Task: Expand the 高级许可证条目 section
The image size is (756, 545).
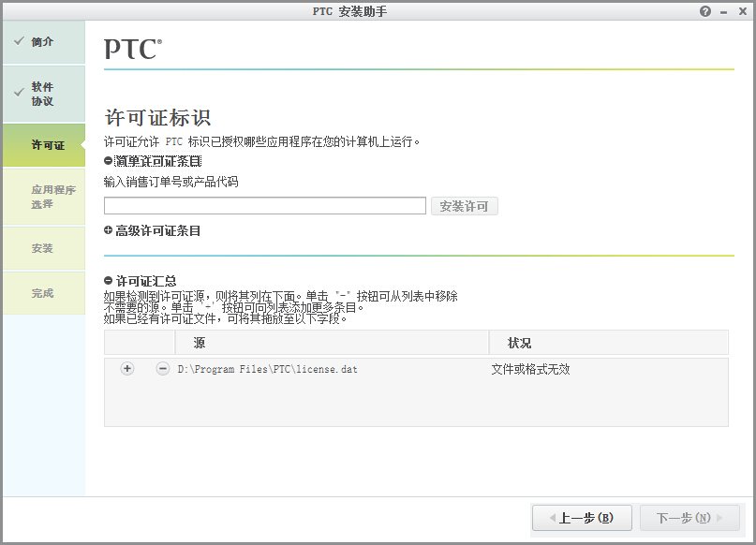Action: point(108,230)
